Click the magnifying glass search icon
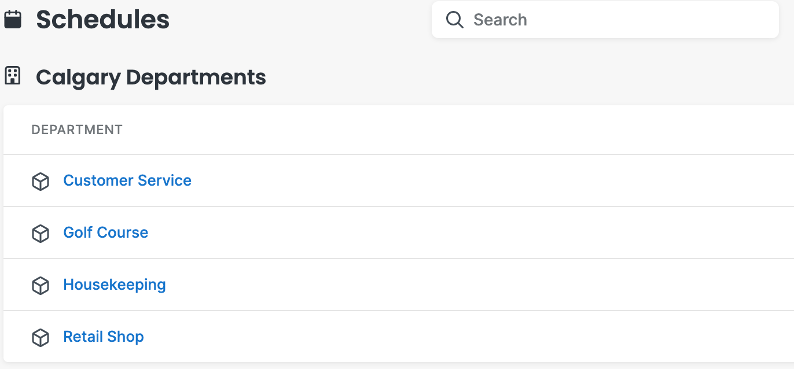The height and width of the screenshot is (370, 794). click(x=454, y=20)
